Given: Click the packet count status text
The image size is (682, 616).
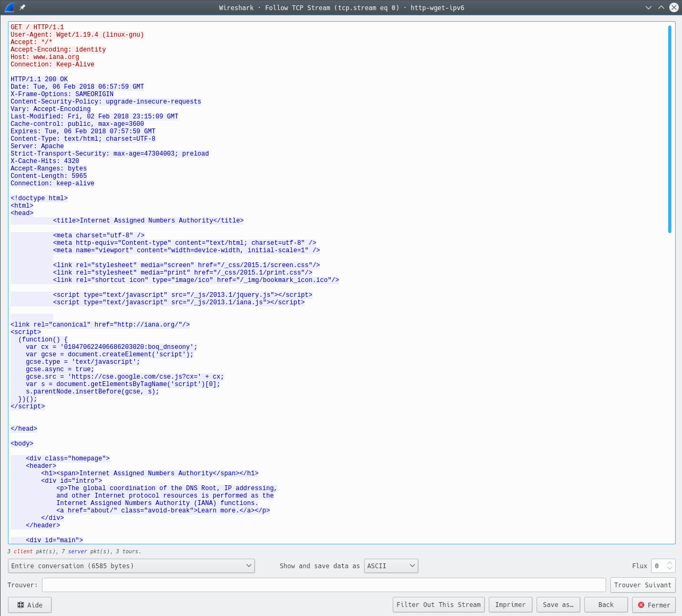Looking at the screenshot, I should coord(74,551).
